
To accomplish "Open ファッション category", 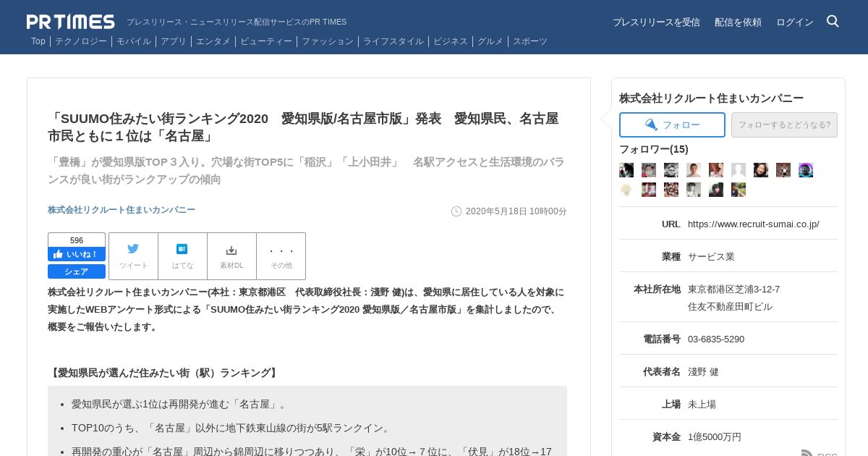I will (328, 41).
